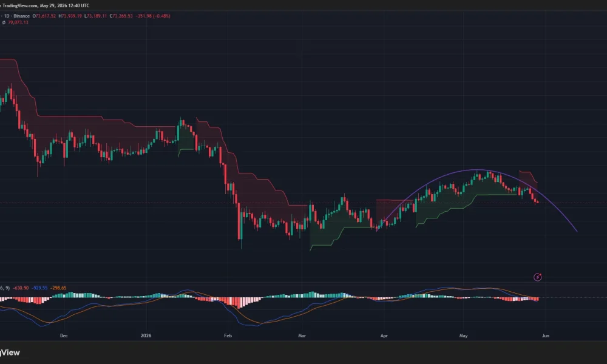607x364 pixels.
Task: Click the MACD histogram value -630.90
Action: point(21,288)
